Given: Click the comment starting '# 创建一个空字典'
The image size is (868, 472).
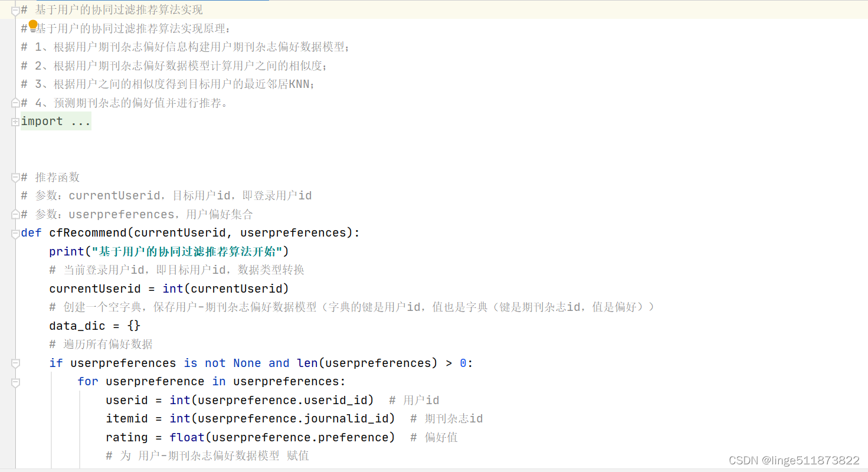Looking at the screenshot, I should [x=352, y=307].
